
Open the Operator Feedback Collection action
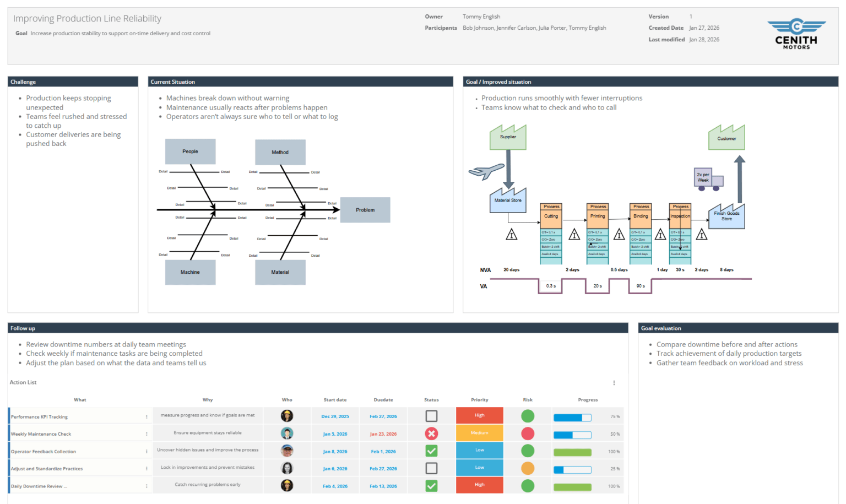tap(44, 452)
